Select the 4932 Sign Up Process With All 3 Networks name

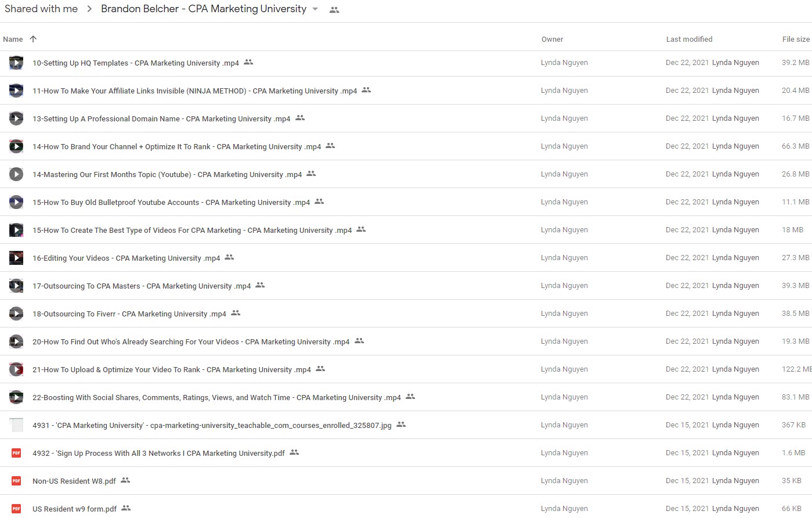pos(158,454)
